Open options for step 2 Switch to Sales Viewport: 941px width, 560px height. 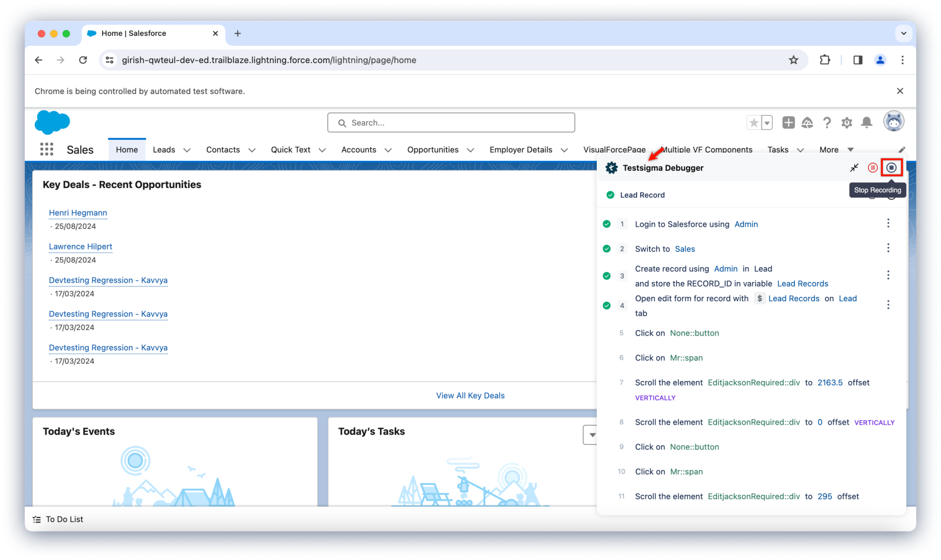[x=888, y=248]
